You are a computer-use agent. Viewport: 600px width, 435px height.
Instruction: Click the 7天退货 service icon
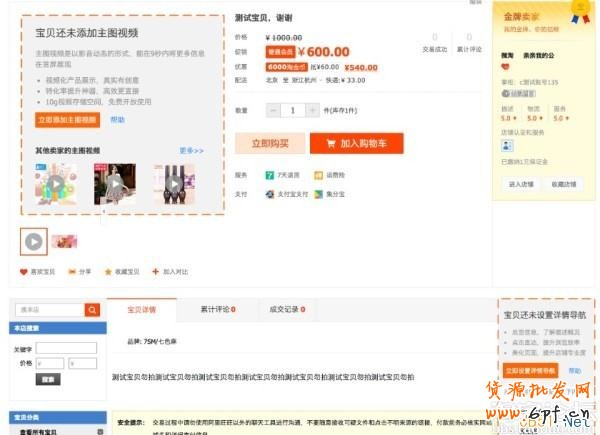[270, 174]
